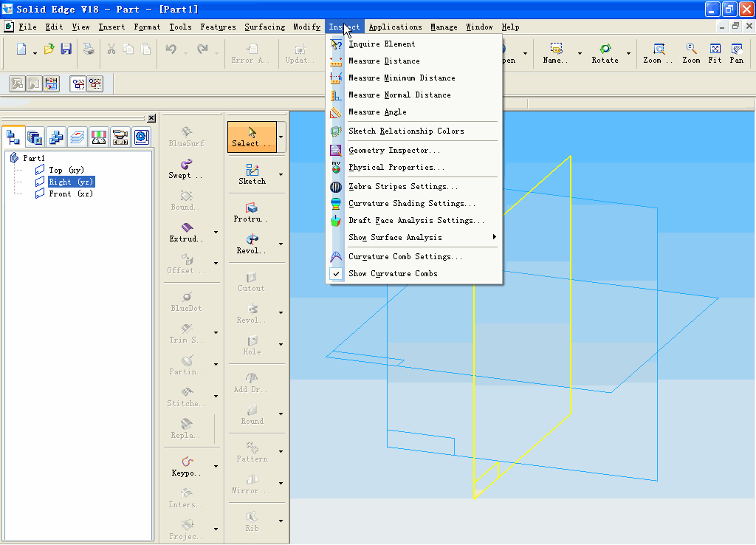Open the Feature Library tab in EdgeBar
Viewport: 756px width, 545px height.
pos(35,137)
